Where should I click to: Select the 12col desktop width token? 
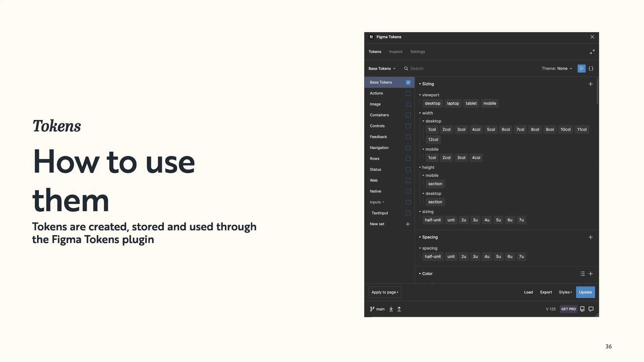click(x=433, y=140)
